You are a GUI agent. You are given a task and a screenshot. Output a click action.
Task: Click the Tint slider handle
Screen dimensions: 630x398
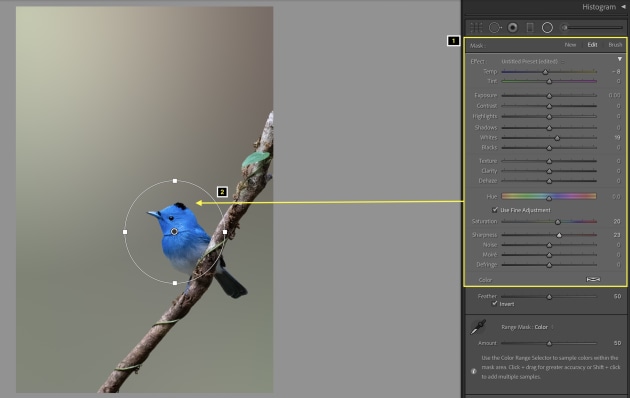click(549, 82)
